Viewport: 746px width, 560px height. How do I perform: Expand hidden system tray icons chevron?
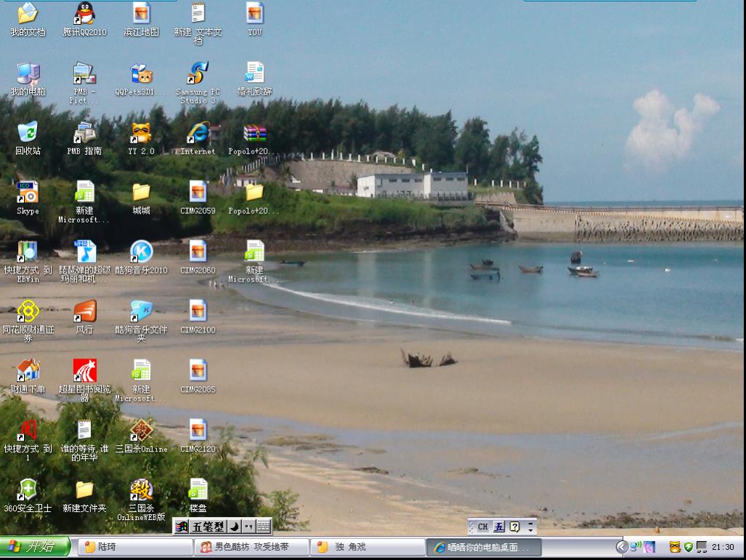(x=622, y=547)
